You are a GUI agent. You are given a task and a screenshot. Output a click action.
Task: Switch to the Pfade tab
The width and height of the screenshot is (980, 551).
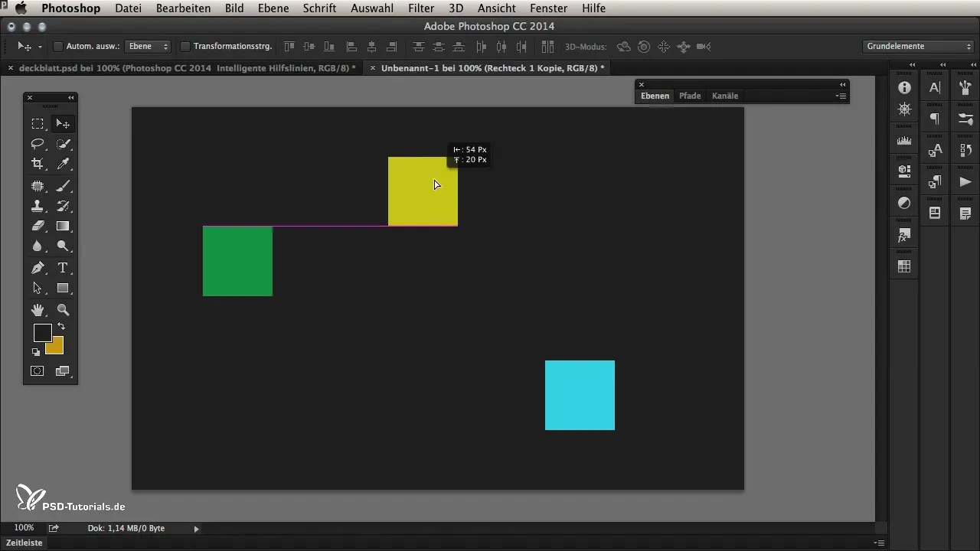[690, 96]
